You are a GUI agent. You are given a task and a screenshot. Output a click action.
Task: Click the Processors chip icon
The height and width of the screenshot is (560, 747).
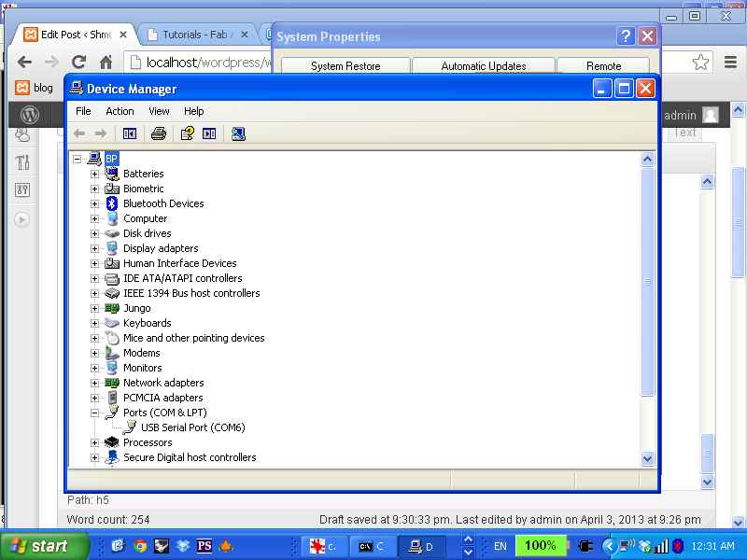(x=112, y=442)
